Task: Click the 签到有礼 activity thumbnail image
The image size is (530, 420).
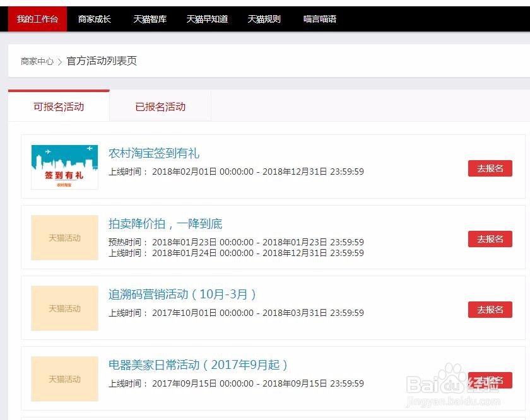Action: click(x=64, y=167)
